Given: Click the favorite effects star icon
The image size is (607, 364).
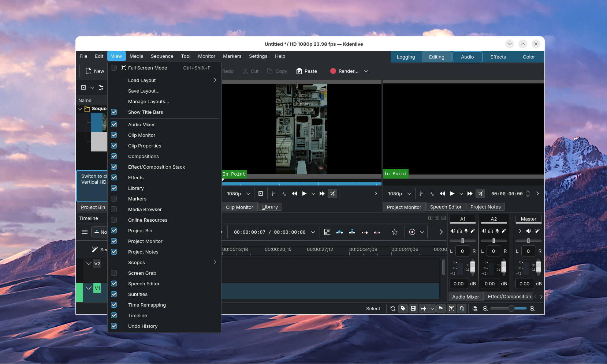Looking at the screenshot, I should (x=395, y=232).
